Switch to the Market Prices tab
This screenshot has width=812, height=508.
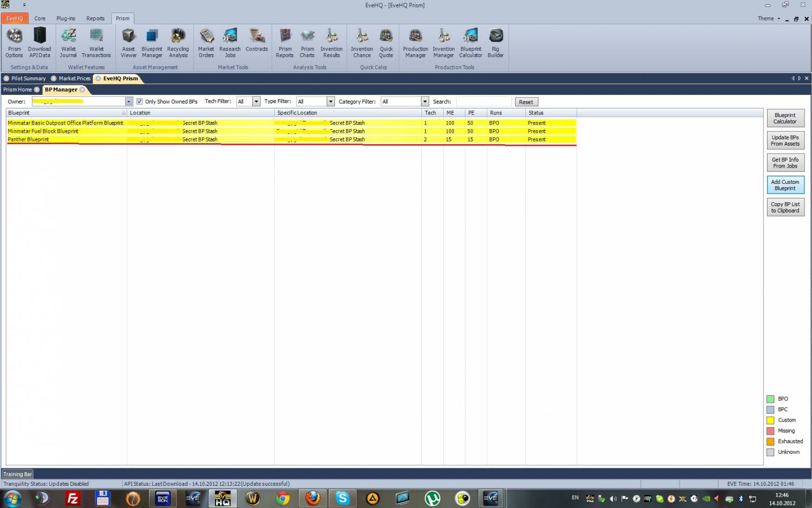(x=74, y=78)
